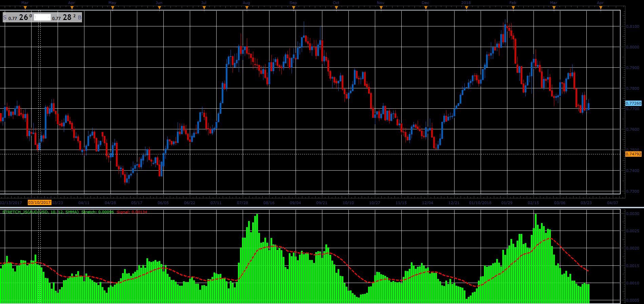Click the 0.77260 current price tag
This screenshot has width=644, height=304.
pyautogui.click(x=633, y=103)
